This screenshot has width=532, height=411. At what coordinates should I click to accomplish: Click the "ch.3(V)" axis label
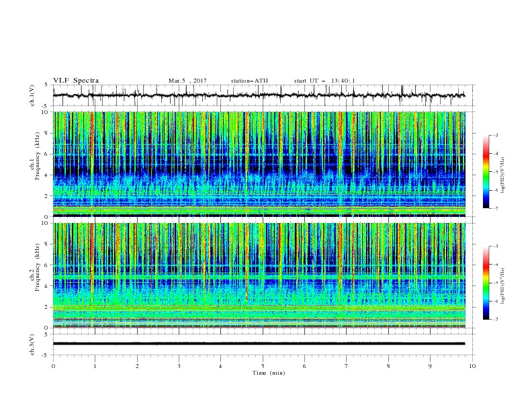pyautogui.click(x=32, y=345)
